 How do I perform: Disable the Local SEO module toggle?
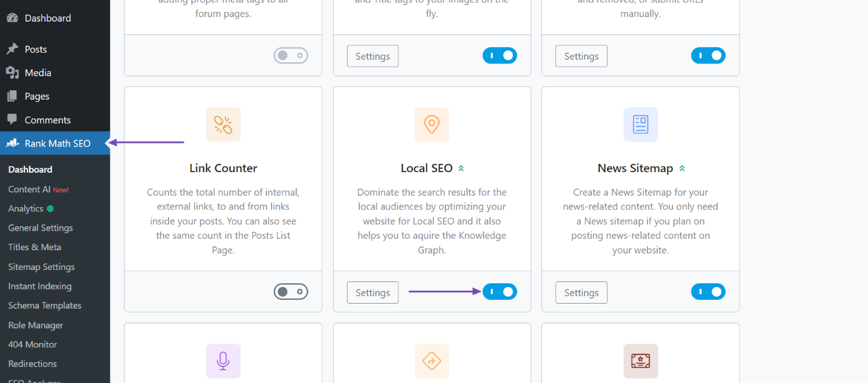tap(499, 292)
